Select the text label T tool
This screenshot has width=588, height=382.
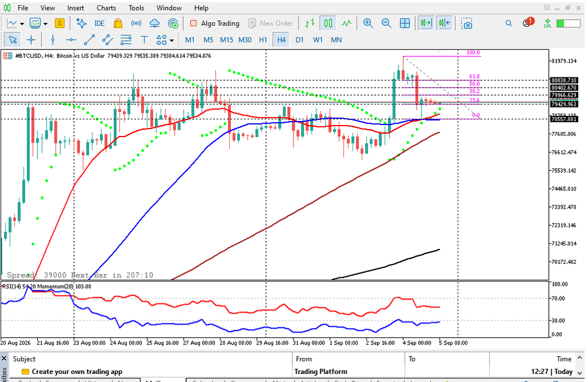click(144, 40)
